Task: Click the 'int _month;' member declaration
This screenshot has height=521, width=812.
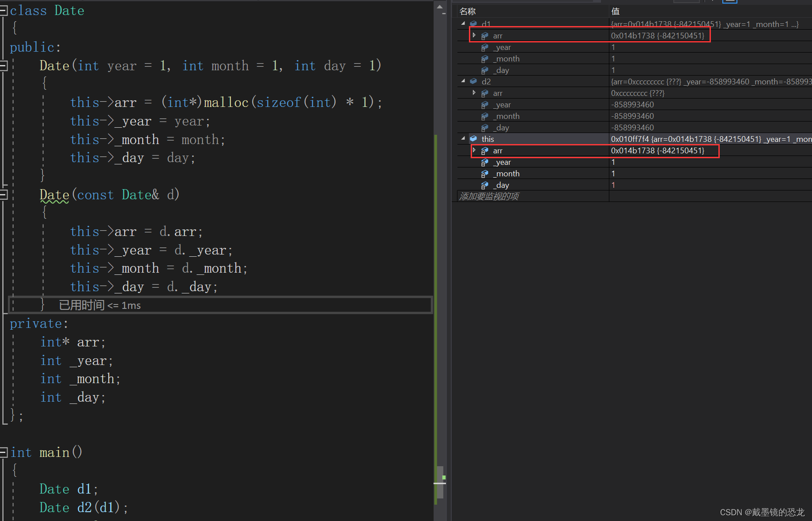Action: [80, 379]
